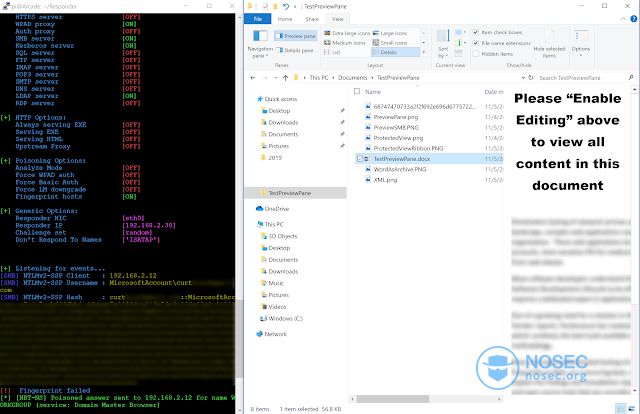Open the Navigation pane dropdown in ribbon
The height and width of the screenshot is (414, 640).
[260, 44]
